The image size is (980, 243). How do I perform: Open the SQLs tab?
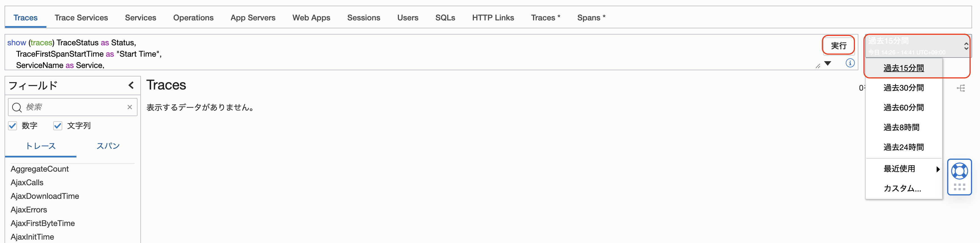coord(445,18)
